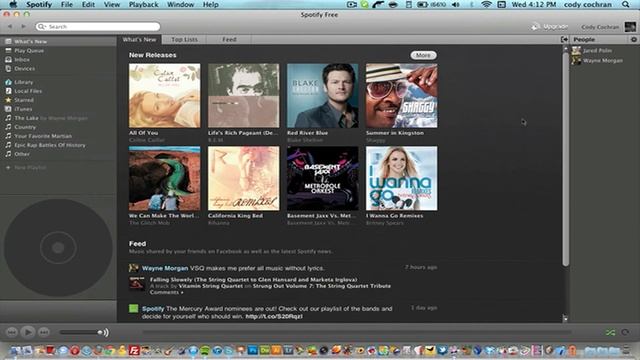Select Wayne Morgan in People list

coord(604,60)
